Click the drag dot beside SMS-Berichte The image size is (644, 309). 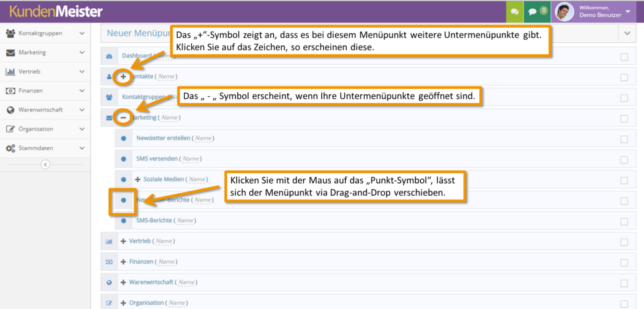click(123, 221)
